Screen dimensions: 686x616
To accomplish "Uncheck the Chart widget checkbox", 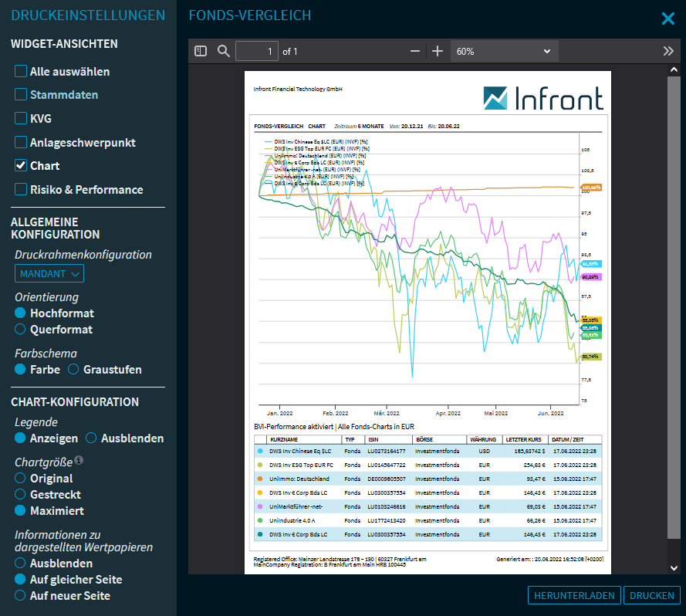I will pyautogui.click(x=21, y=166).
